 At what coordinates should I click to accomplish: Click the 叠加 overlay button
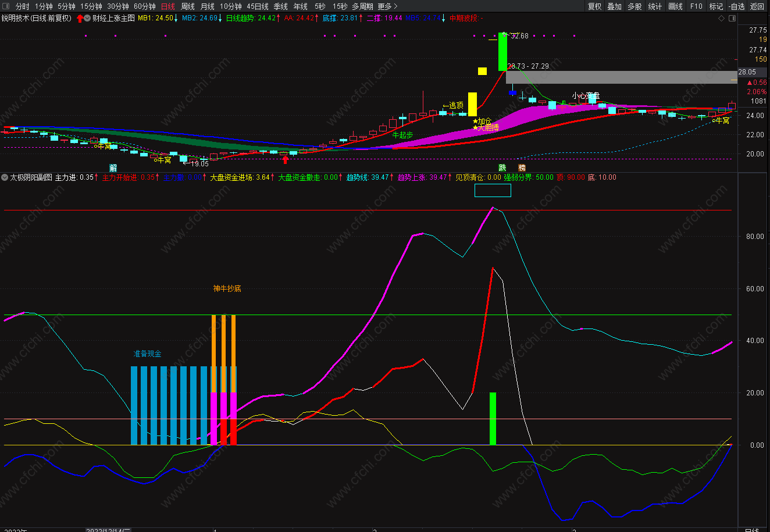(x=615, y=6)
